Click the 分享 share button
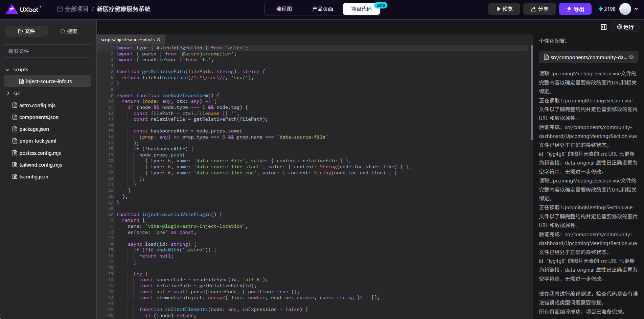Screen dimensions: 644x319 coord(539,9)
